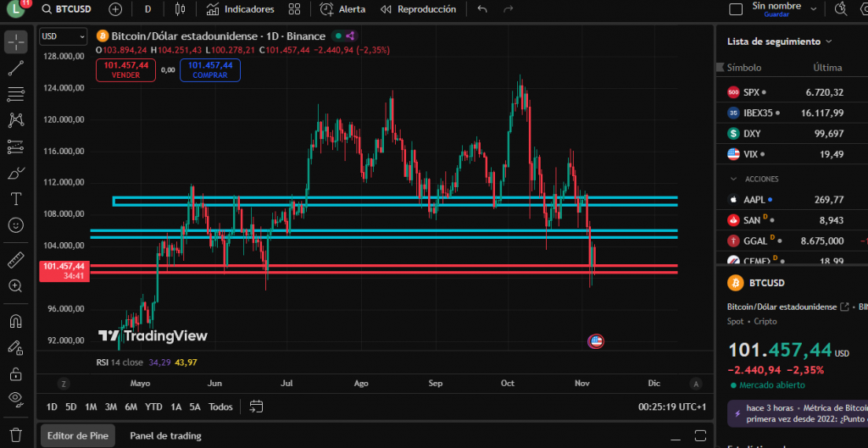This screenshot has width=868, height=448.
Task: Pick the ruler measure tool
Action: [15, 260]
